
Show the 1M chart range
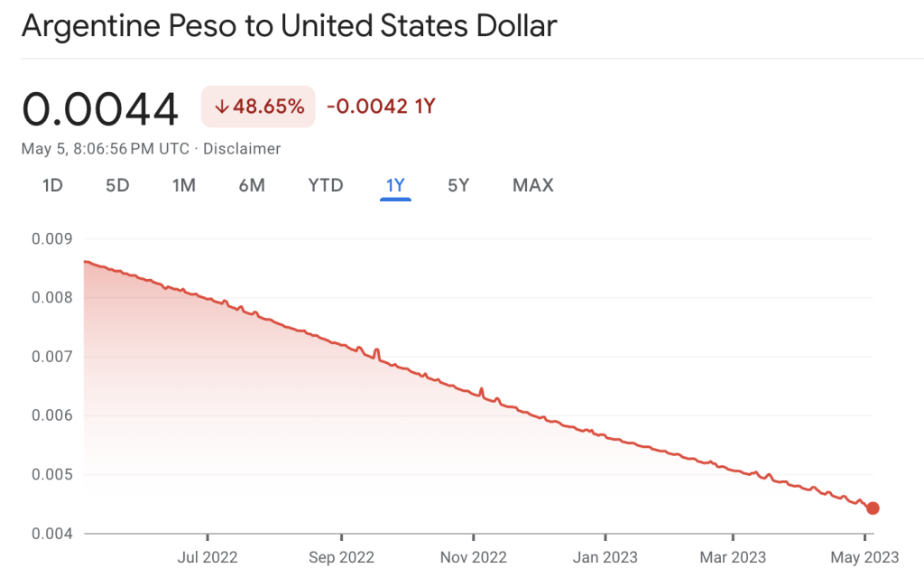point(184,186)
